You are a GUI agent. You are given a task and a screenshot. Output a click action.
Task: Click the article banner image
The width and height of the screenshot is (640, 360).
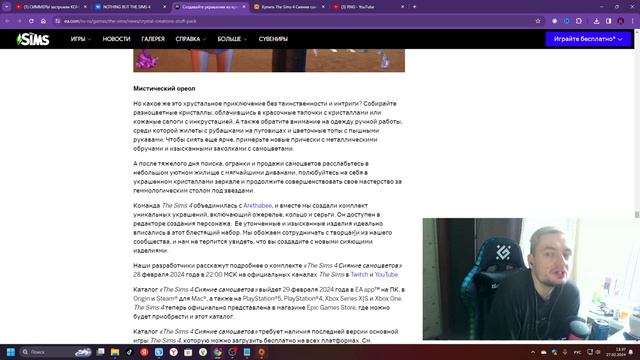point(269,60)
